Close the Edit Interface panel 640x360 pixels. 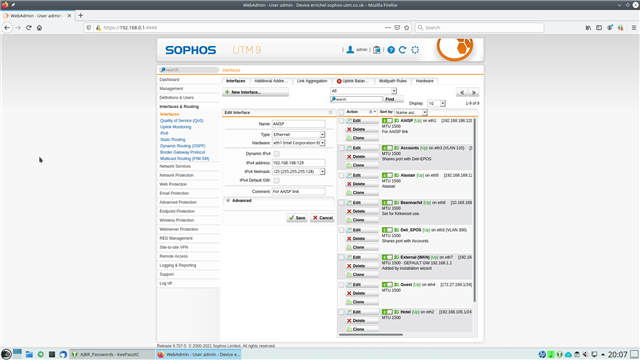coord(330,112)
